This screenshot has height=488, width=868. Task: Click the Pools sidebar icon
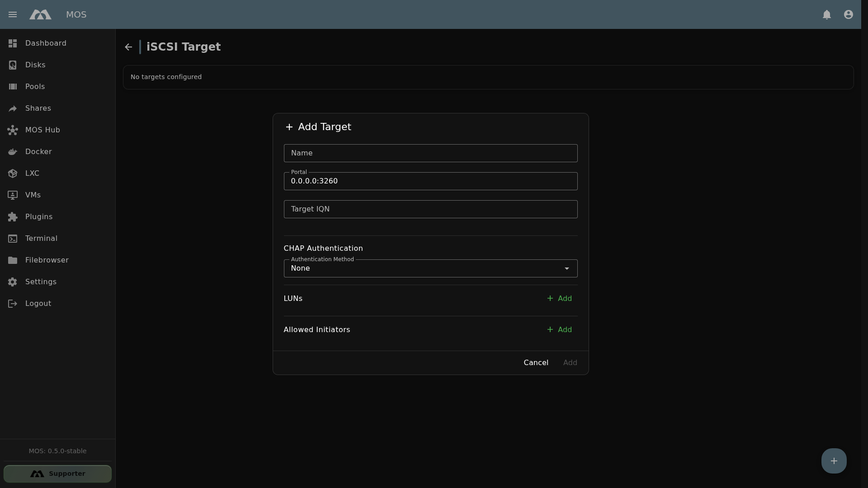[x=13, y=87]
